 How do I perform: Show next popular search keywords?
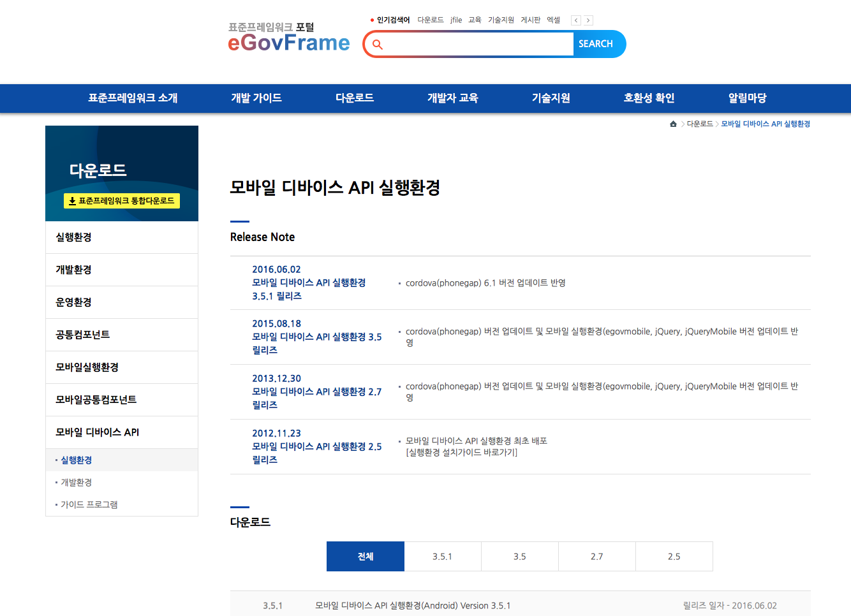click(x=588, y=20)
